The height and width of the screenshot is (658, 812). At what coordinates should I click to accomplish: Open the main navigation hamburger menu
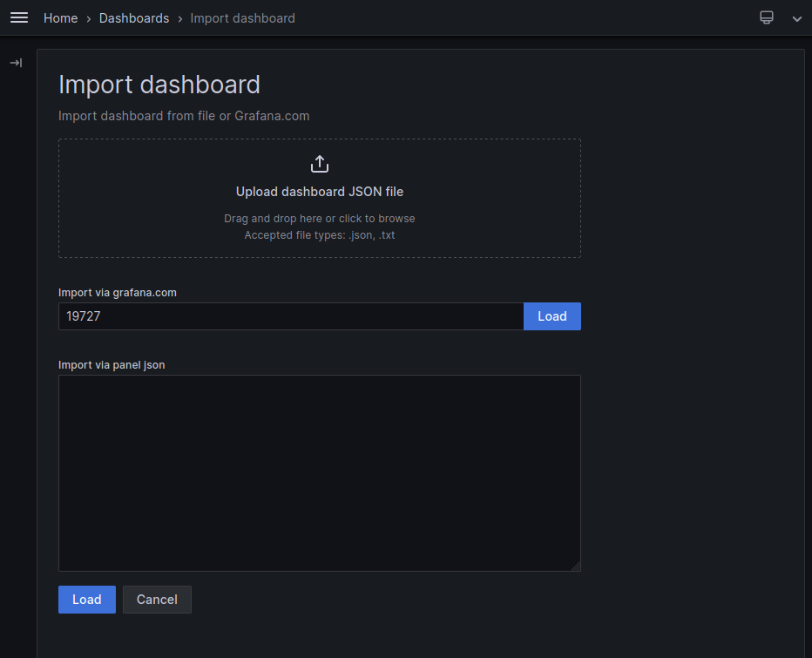coord(19,17)
